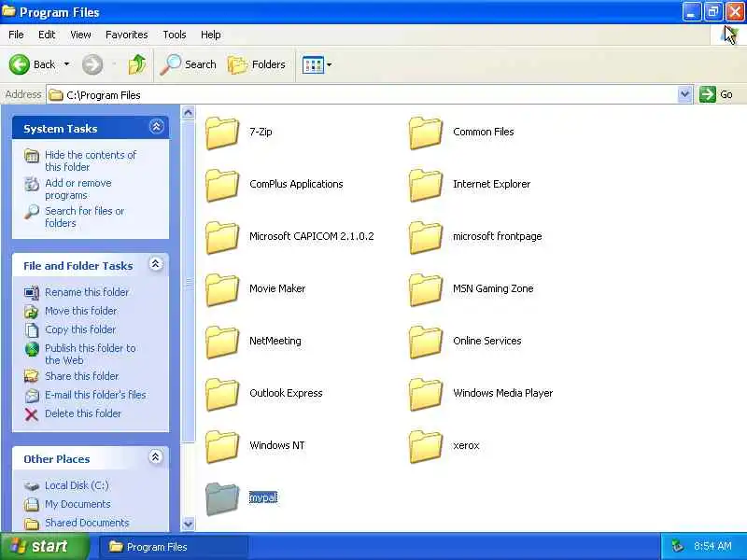Select the ComPlus Applications folder icon
The image size is (747, 560).
pyautogui.click(x=222, y=185)
